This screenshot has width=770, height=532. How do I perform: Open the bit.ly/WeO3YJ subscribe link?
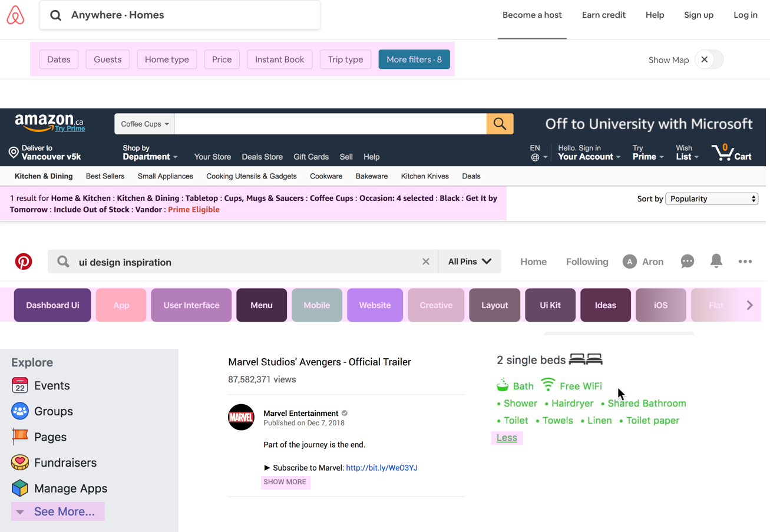click(x=382, y=468)
